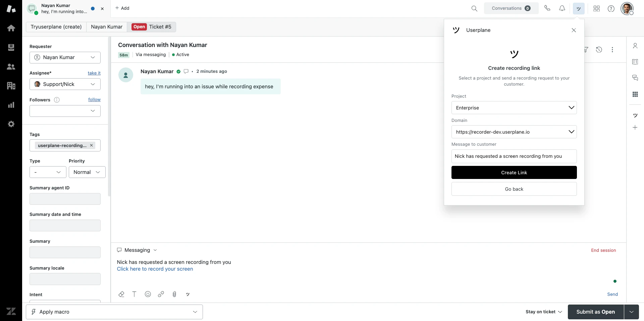Switch to the Nayan Kumar breadcrumb tab
The height and width of the screenshot is (321, 644).
coord(107,27)
